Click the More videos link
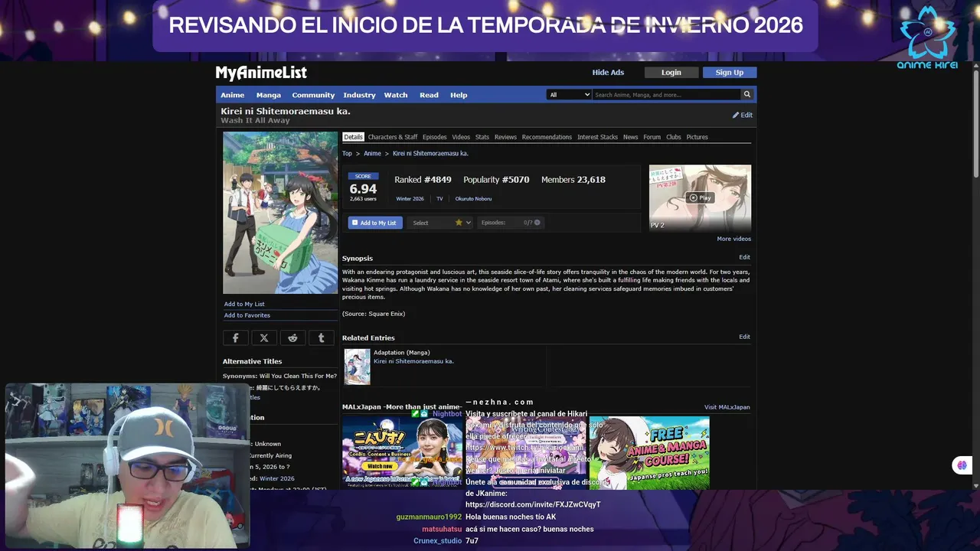Screen dimensions: 980x551 coord(733,239)
